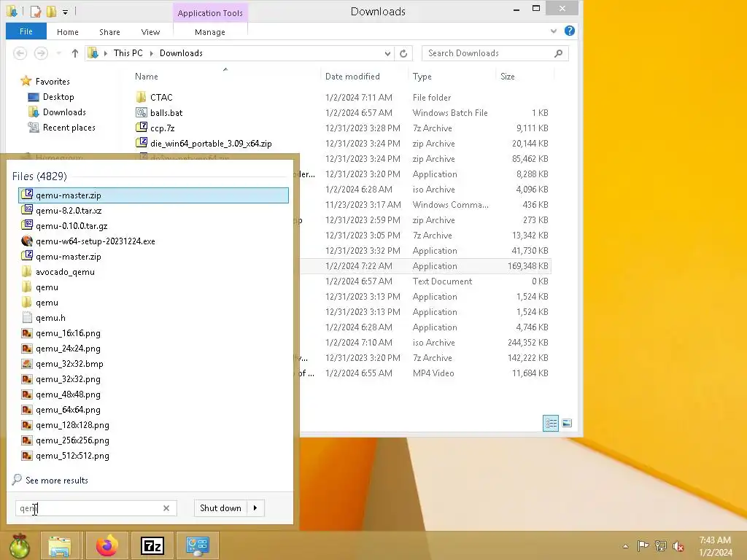The width and height of the screenshot is (747, 560).
Task: Switch to Details view layout button
Action: click(x=551, y=423)
